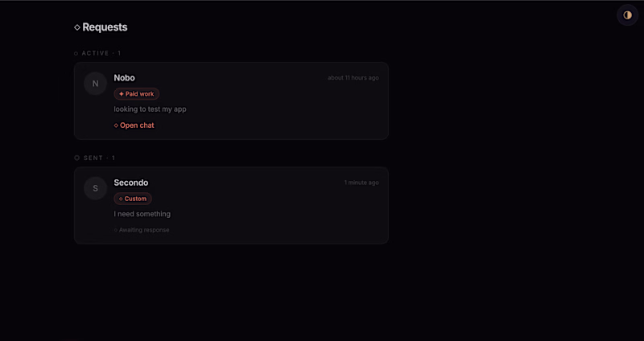644x341 pixels.
Task: Click the Custom badge on Secondo's request
Action: coord(133,199)
